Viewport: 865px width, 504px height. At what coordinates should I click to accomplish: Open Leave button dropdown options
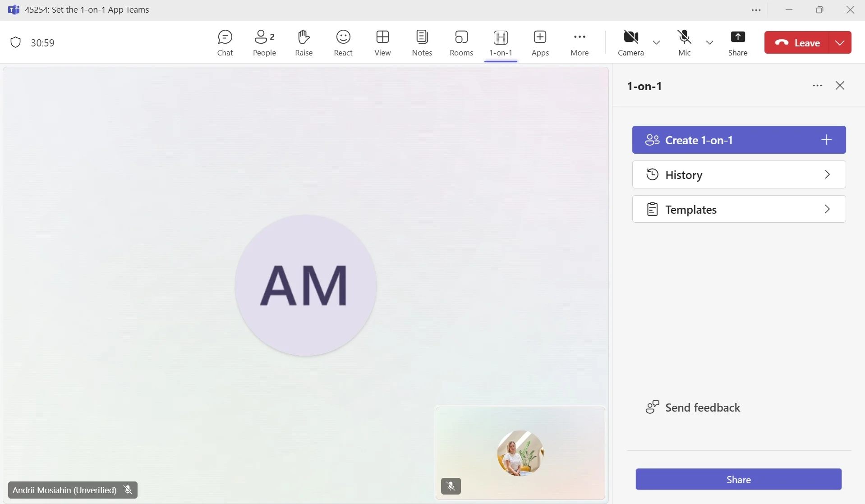click(840, 43)
